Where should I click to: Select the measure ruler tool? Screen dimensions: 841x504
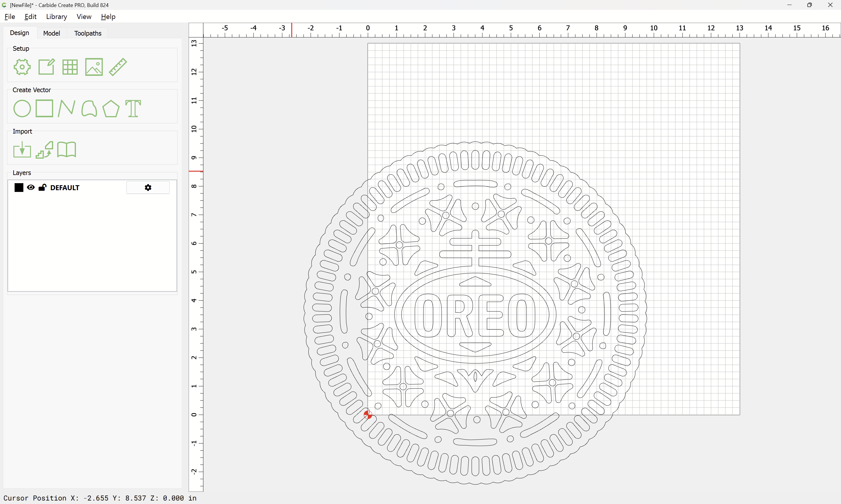(x=118, y=67)
